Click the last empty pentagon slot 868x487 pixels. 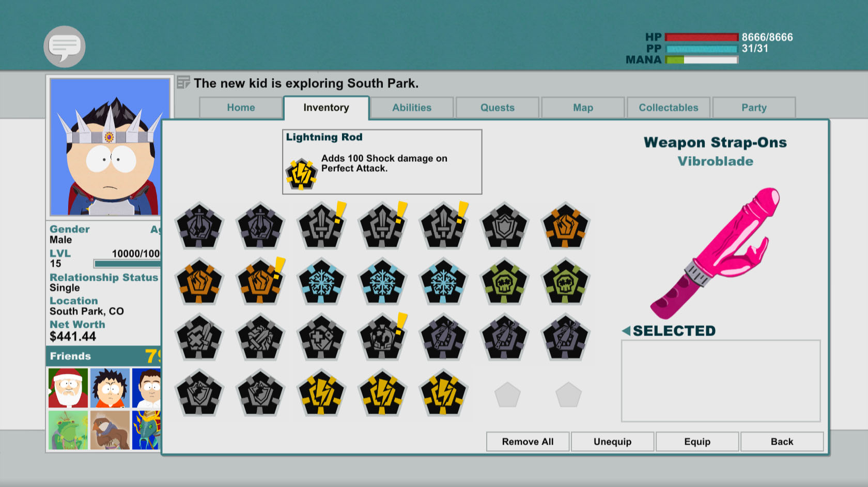click(x=568, y=395)
